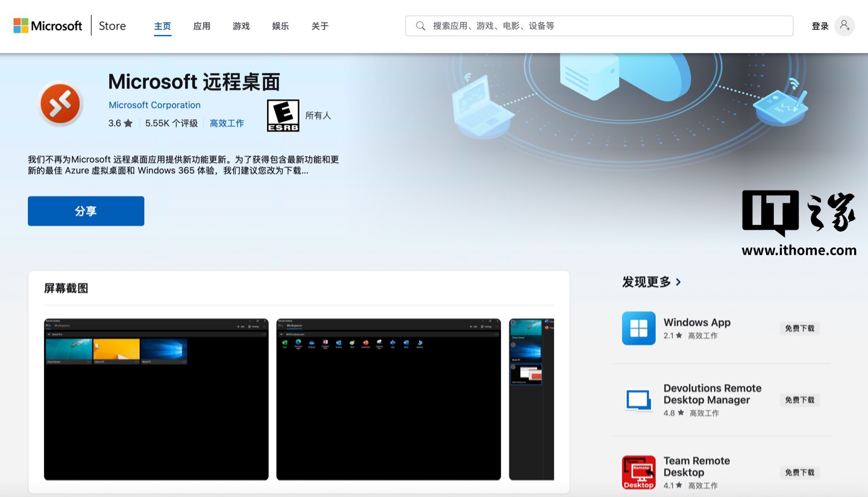This screenshot has width=868, height=497.
Task: Click the 2.1 rating of Windows App
Action: (673, 335)
